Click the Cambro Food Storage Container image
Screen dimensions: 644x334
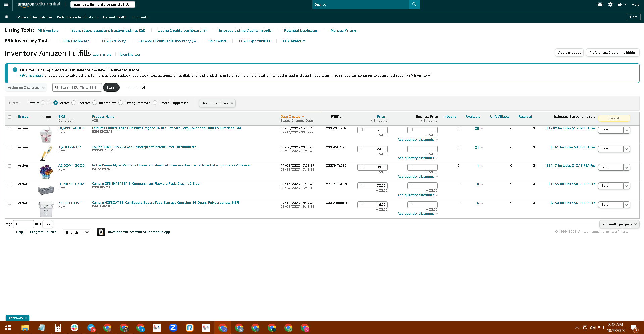pos(46,209)
